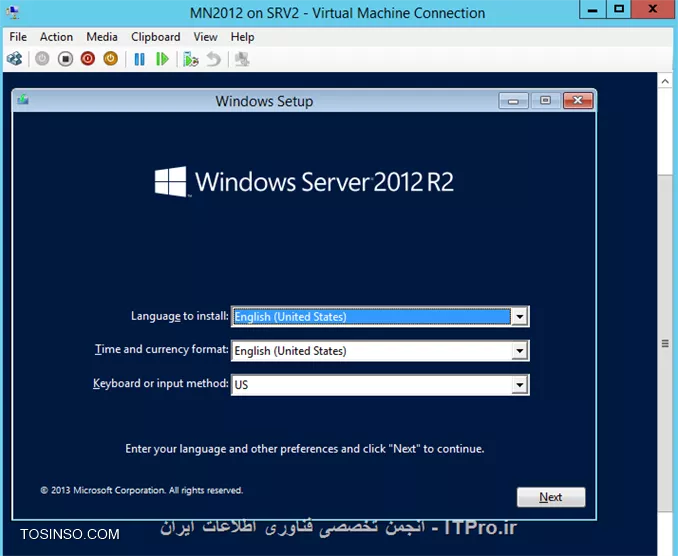Viewport: 678px width, 556px height.
Task: Click the Checkpoint toolbar icon
Action: coord(190,59)
